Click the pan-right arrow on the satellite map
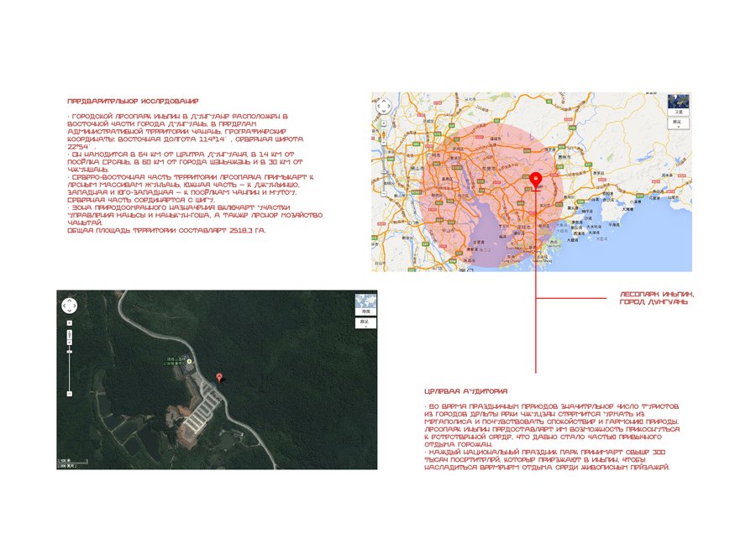 (x=75, y=306)
